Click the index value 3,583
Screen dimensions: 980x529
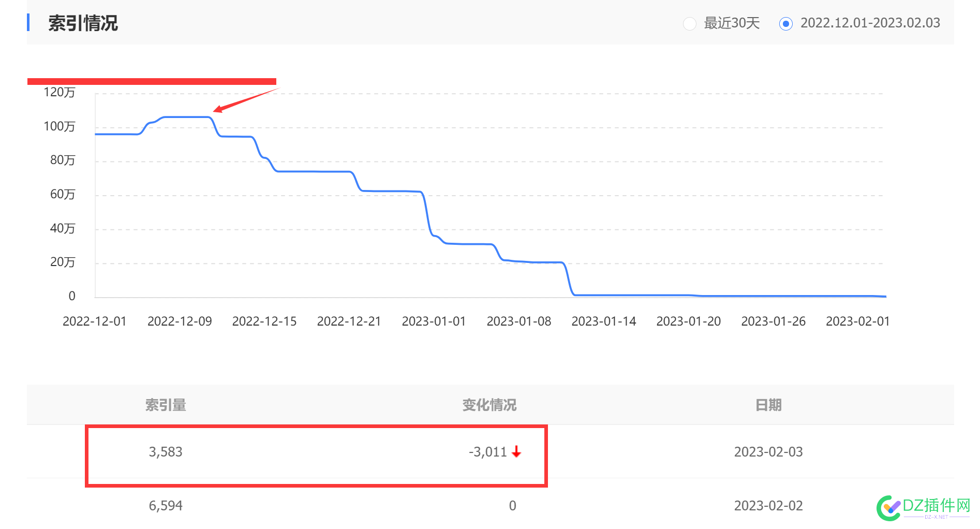coord(166,452)
